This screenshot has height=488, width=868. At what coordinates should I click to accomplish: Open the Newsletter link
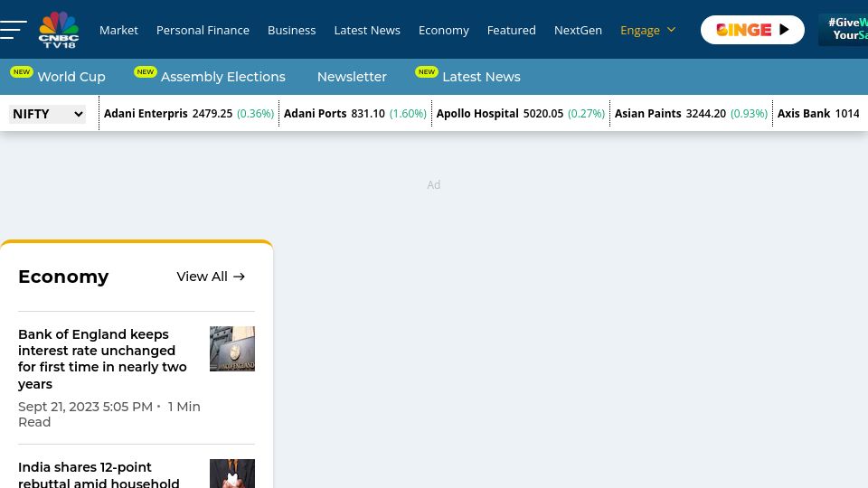point(352,77)
